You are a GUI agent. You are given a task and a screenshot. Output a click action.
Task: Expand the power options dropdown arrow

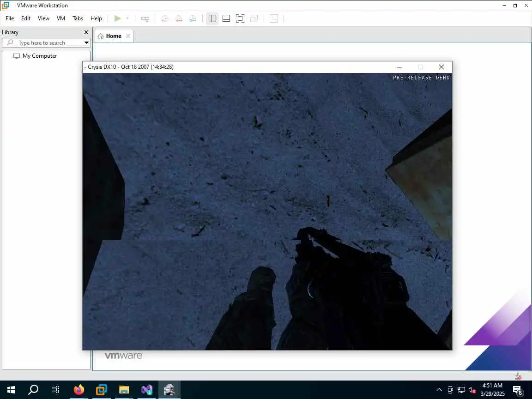click(x=127, y=18)
